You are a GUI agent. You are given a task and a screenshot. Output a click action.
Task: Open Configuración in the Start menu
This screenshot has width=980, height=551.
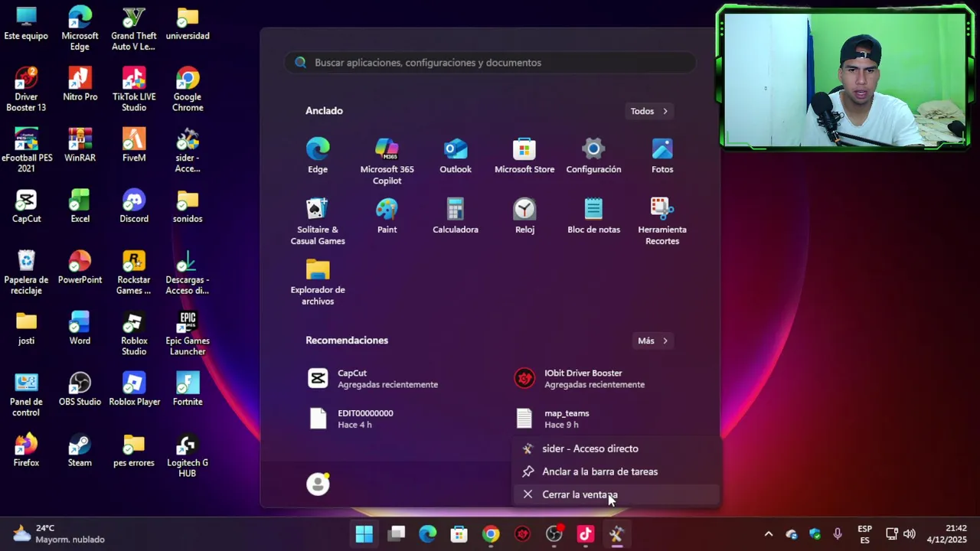point(593,156)
